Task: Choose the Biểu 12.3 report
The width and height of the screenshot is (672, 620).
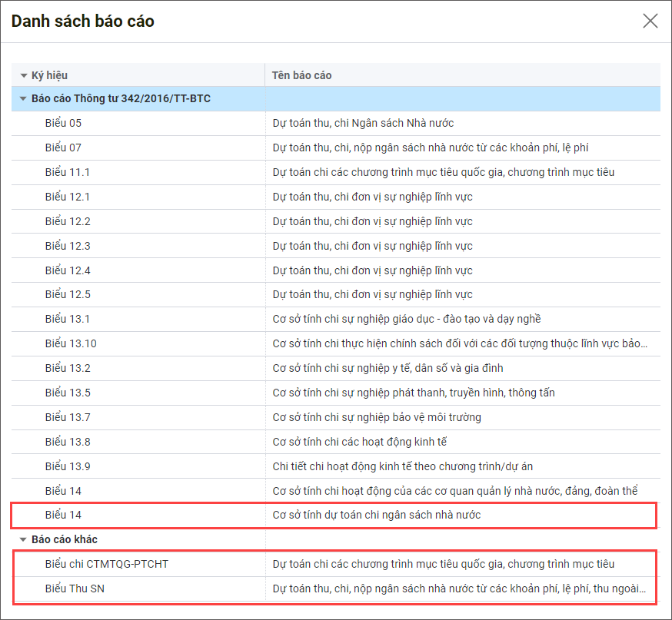Action: (x=68, y=246)
